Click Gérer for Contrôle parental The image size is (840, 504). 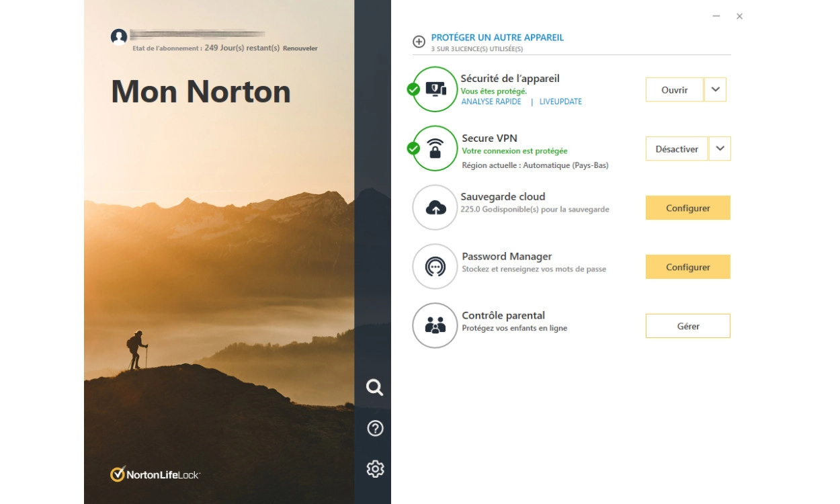(687, 326)
